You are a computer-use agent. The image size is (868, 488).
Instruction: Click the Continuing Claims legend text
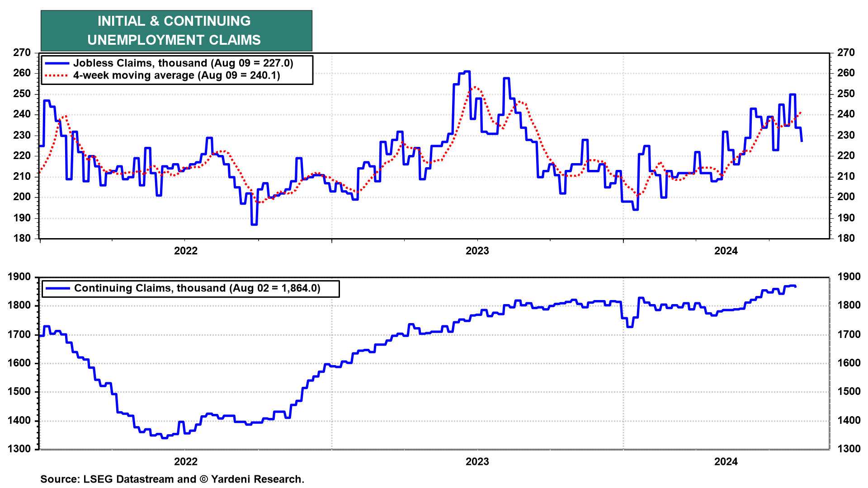coord(197,288)
